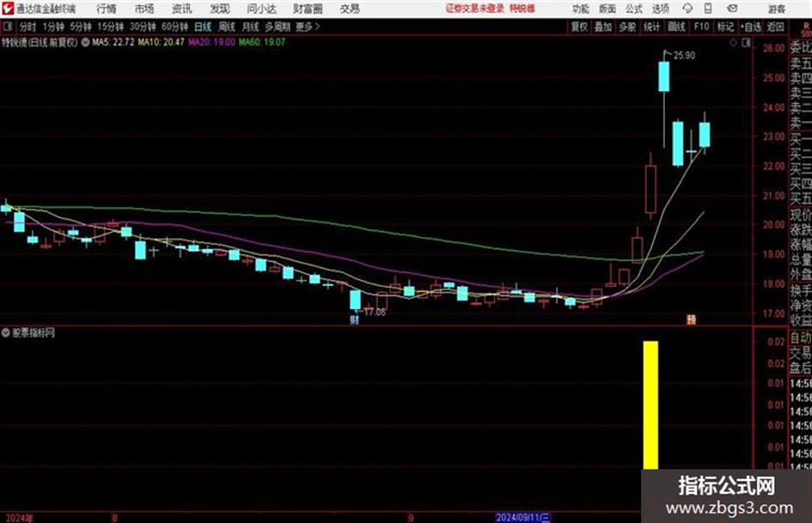Open the 问小达 menu
Viewport: 812px width, 523px height.
[261, 9]
